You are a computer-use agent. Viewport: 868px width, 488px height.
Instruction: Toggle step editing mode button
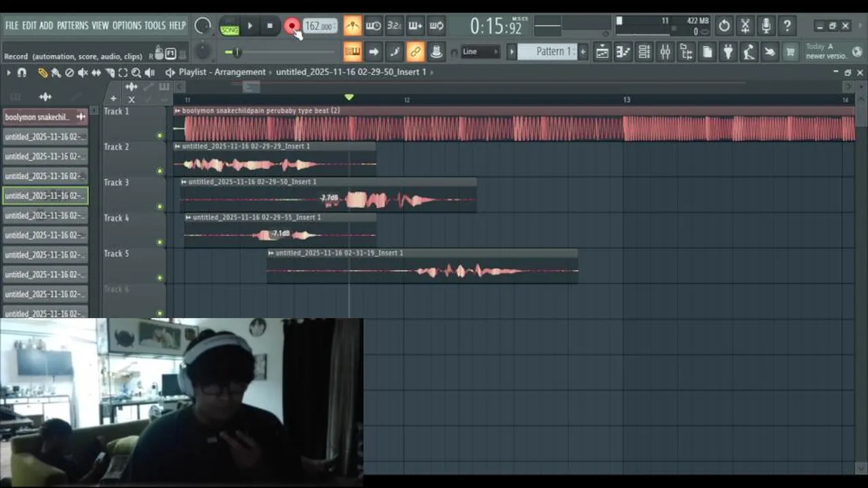click(394, 52)
